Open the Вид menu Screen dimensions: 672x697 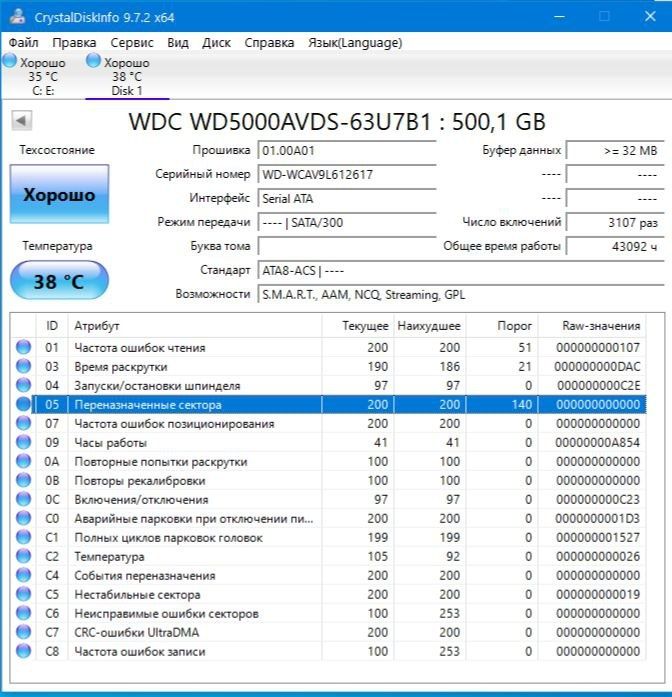pos(178,43)
